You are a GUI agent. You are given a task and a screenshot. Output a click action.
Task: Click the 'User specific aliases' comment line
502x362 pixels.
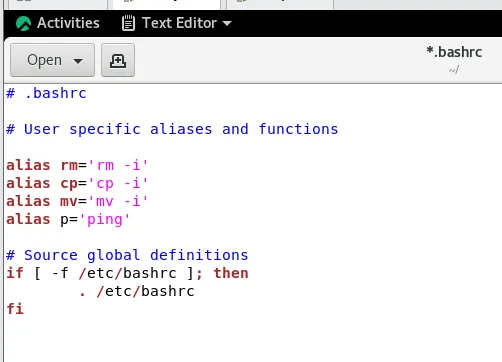172,129
